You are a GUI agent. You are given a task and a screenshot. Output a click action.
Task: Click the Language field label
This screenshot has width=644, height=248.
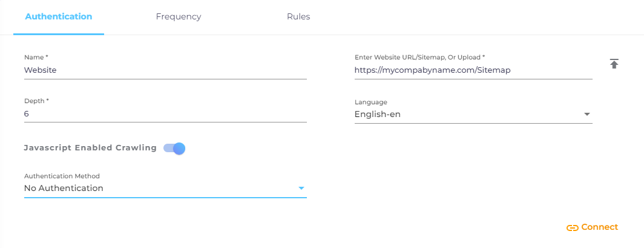pyautogui.click(x=370, y=102)
